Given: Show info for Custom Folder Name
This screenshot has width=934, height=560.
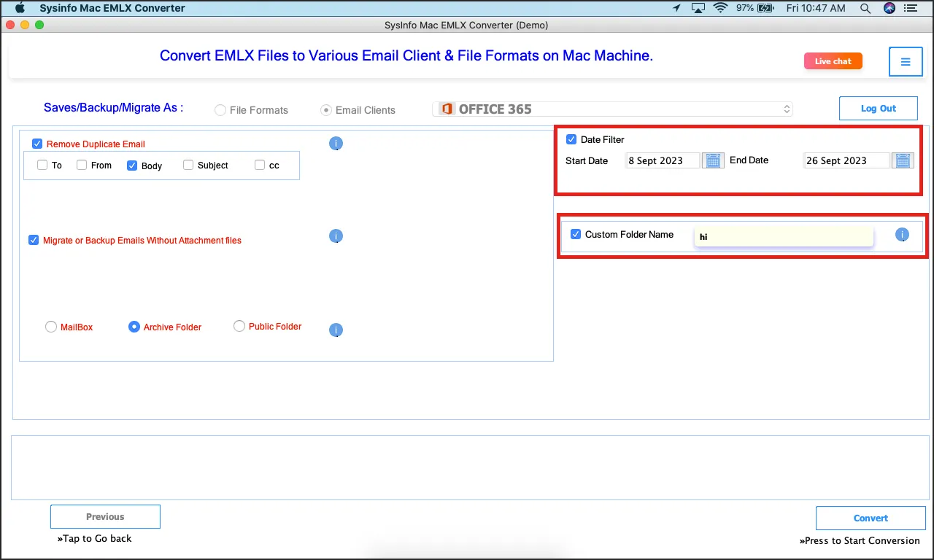Looking at the screenshot, I should (902, 235).
